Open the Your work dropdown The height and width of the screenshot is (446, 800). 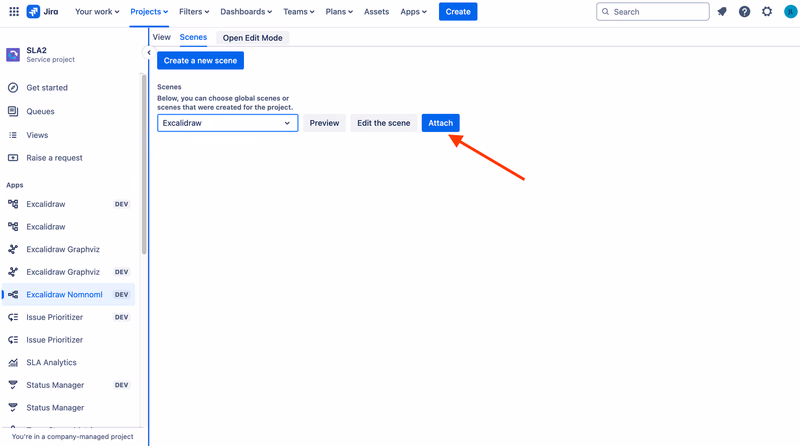click(97, 11)
